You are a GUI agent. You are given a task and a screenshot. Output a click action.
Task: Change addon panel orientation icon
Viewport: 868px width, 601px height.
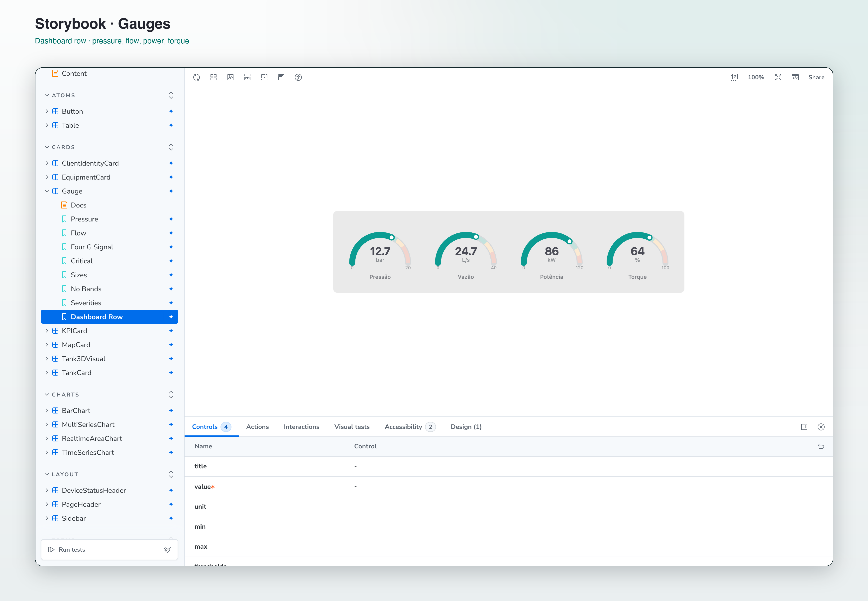click(x=804, y=427)
